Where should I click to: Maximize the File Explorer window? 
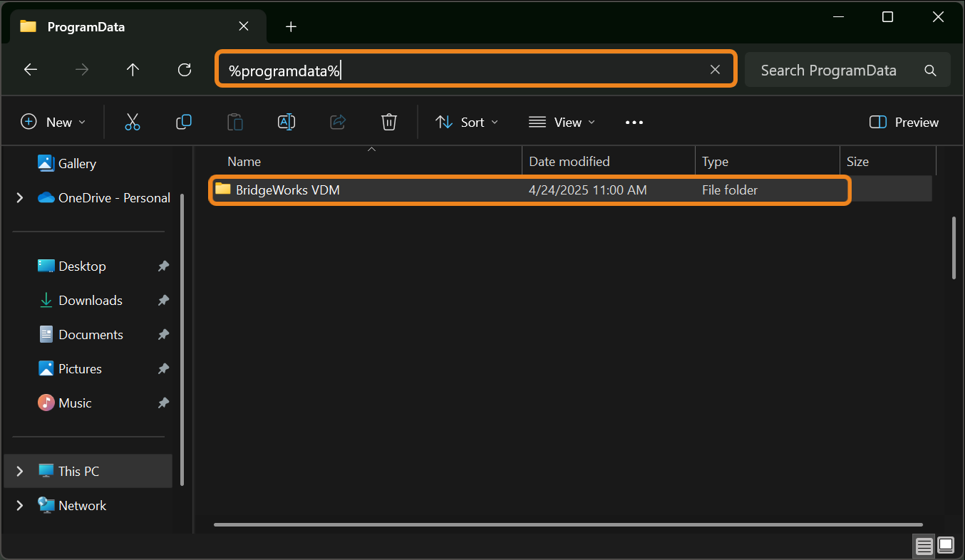887,17
